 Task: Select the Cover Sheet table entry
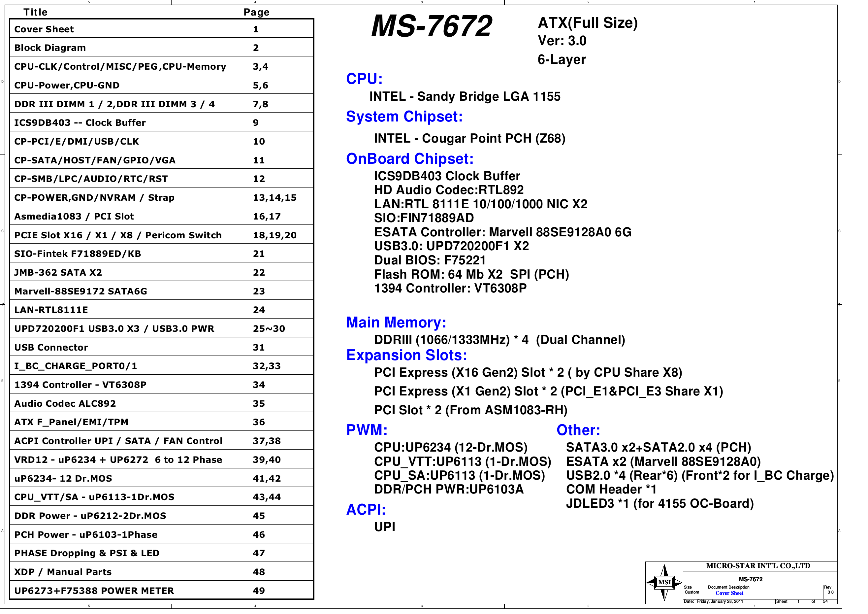pos(44,29)
